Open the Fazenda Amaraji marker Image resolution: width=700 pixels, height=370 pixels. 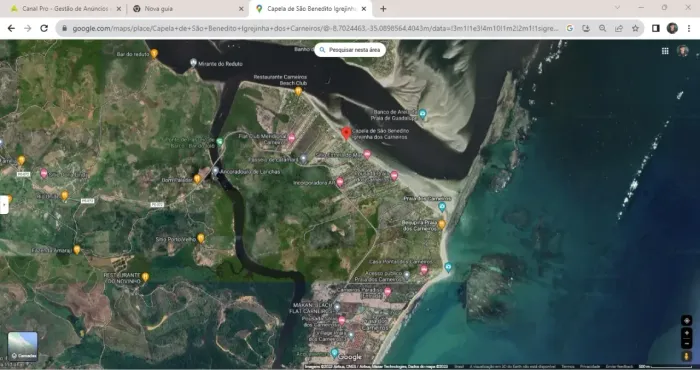77,249
